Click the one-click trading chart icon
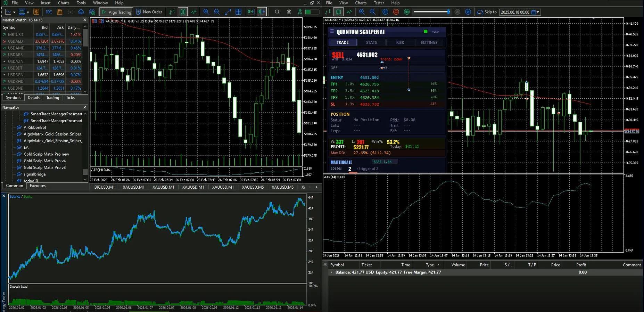The height and width of the screenshot is (312, 644). 101,21
